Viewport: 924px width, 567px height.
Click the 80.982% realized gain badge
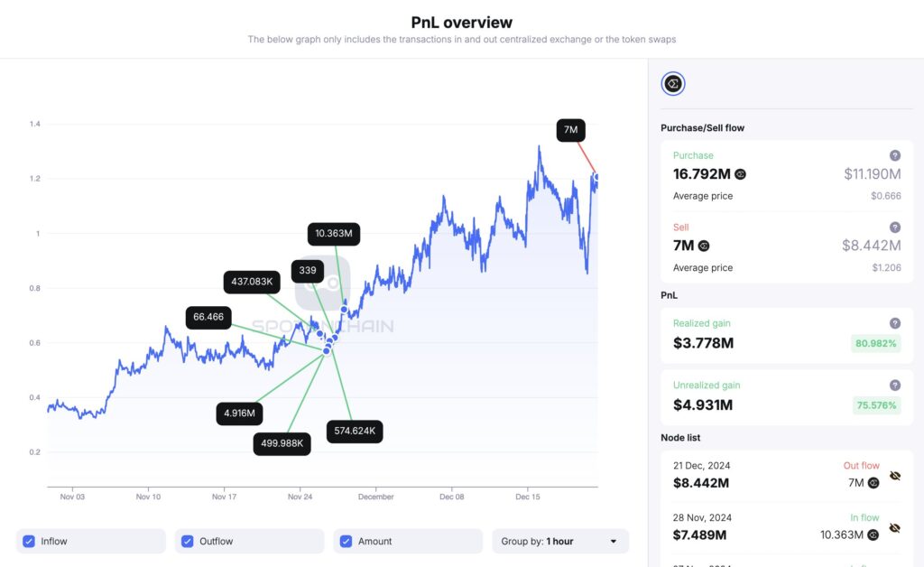(876, 343)
